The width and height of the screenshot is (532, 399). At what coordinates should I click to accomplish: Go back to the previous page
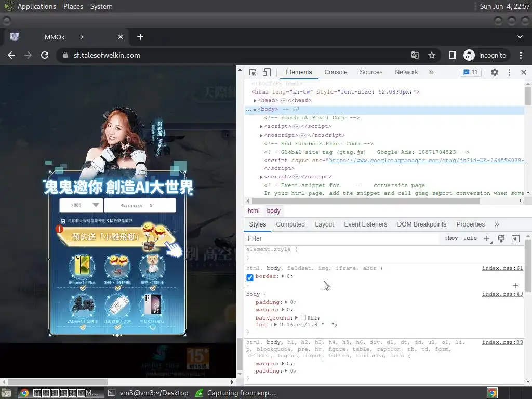click(x=11, y=55)
